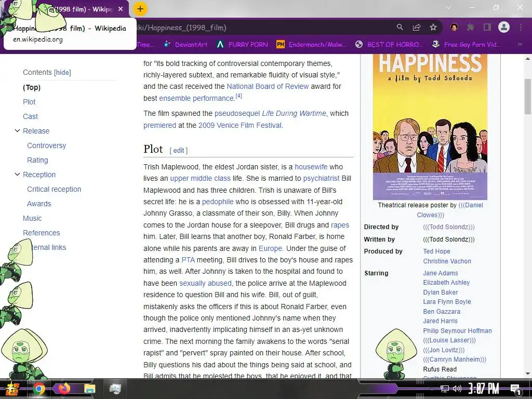This screenshot has height=399, width=532.
Task: Open Lara Flynn Boyle link
Action: click(x=447, y=302)
